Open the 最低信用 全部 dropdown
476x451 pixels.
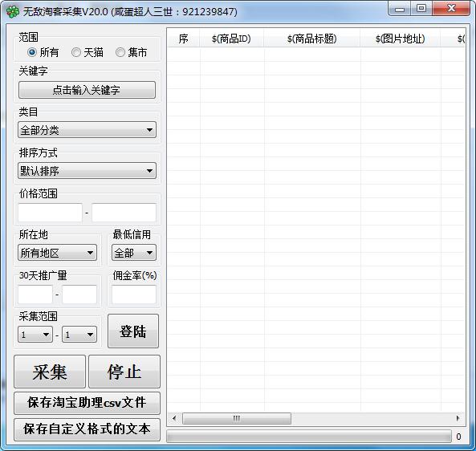134,253
